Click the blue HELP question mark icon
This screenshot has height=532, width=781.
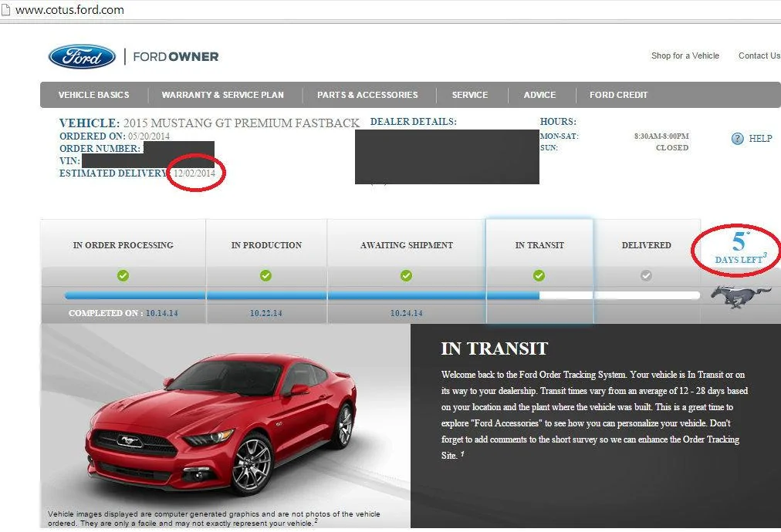coord(737,139)
